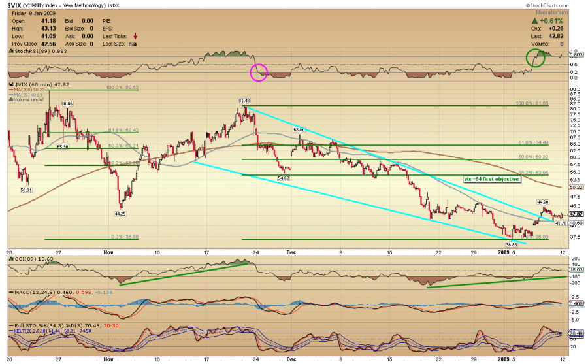The height and width of the screenshot is (364, 588).
Task: Click the blue -0.138 MACD histogram value
Action: (103, 292)
